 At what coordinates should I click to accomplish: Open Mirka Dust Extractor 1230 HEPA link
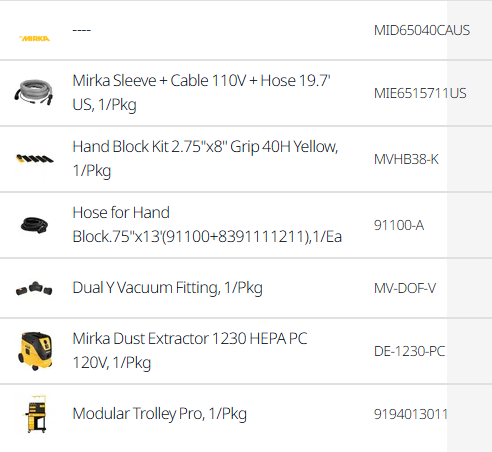(190, 351)
